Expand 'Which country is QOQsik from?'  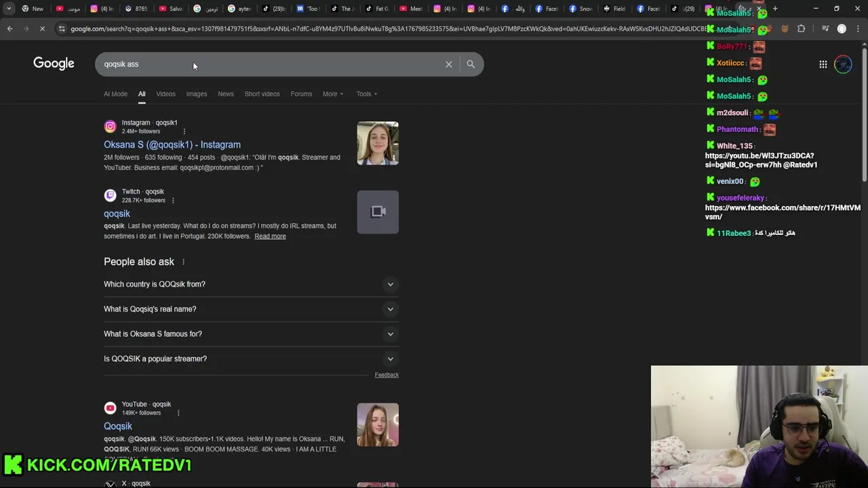(x=251, y=284)
